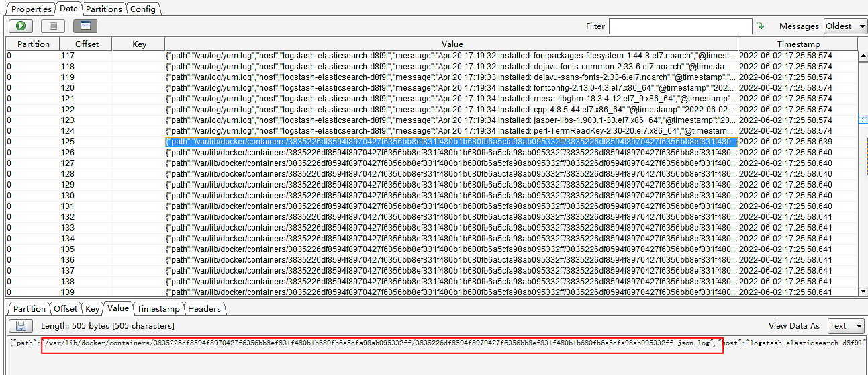This screenshot has width=868, height=375.
Task: Click the table's vertical scrollbar up arrow
Action: [x=863, y=44]
